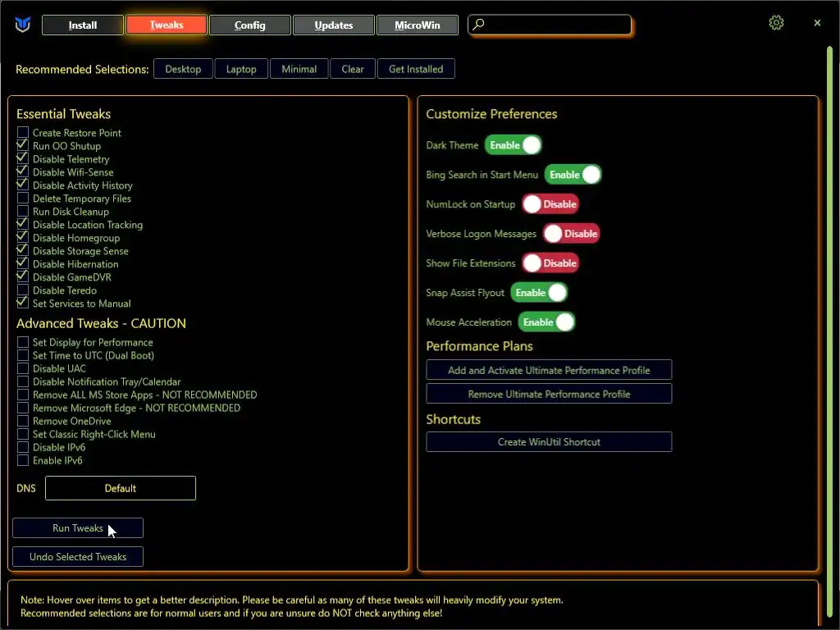Check Set Display for Performance
This screenshot has height=630, width=840.
22,342
